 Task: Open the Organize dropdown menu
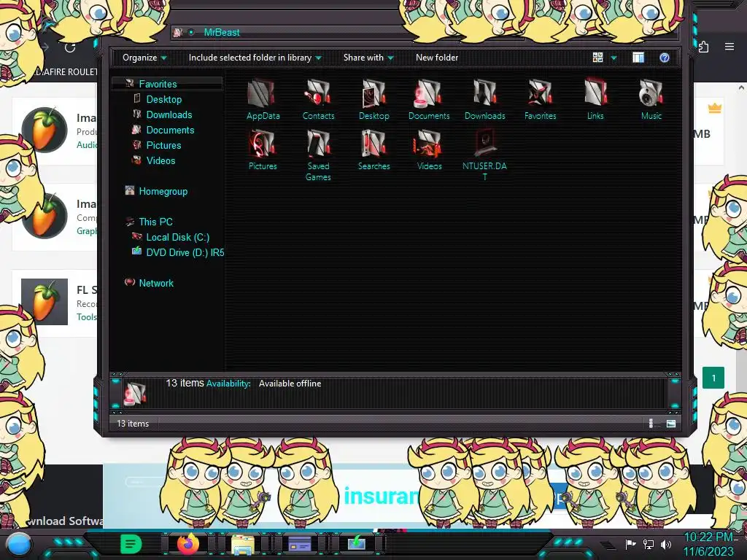coord(144,58)
